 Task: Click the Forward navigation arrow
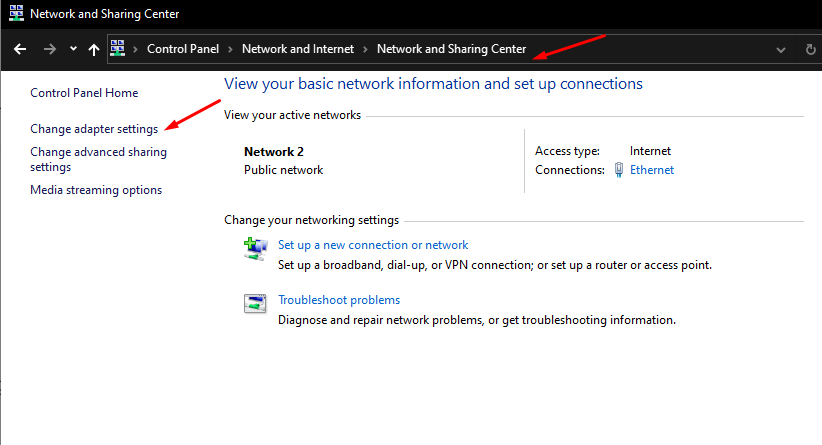[x=49, y=49]
